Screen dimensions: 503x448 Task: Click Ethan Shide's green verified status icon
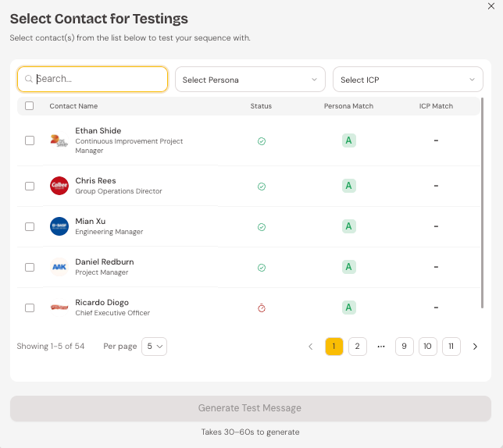tap(262, 141)
